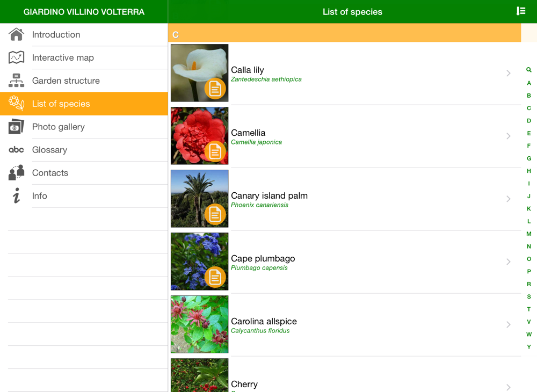Jump to letter D in index
Viewport: 537px width, 392px height.
pos(529,120)
